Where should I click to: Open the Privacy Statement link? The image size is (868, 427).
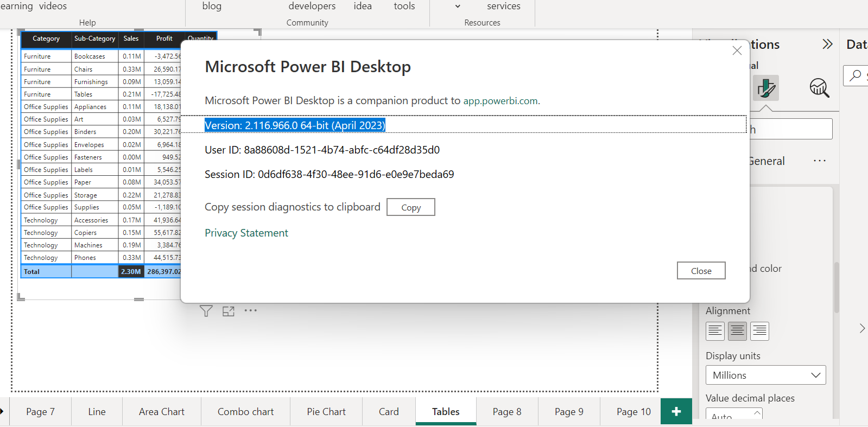(x=246, y=233)
